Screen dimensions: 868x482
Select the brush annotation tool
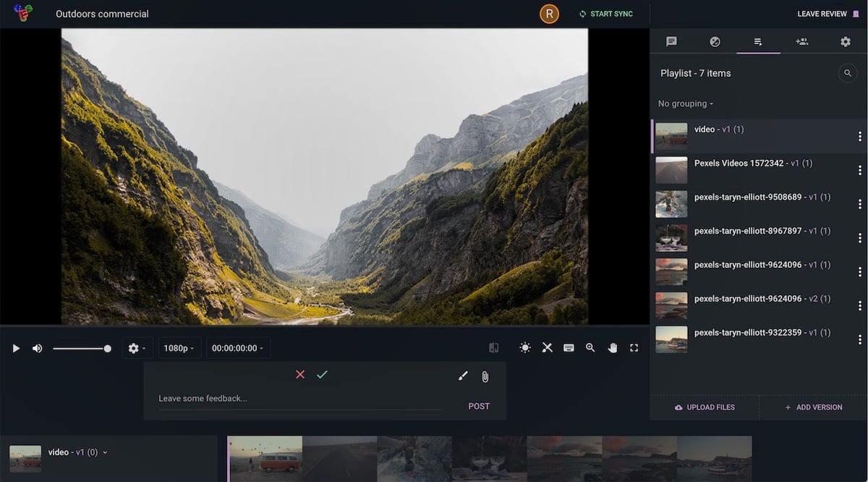click(x=464, y=376)
